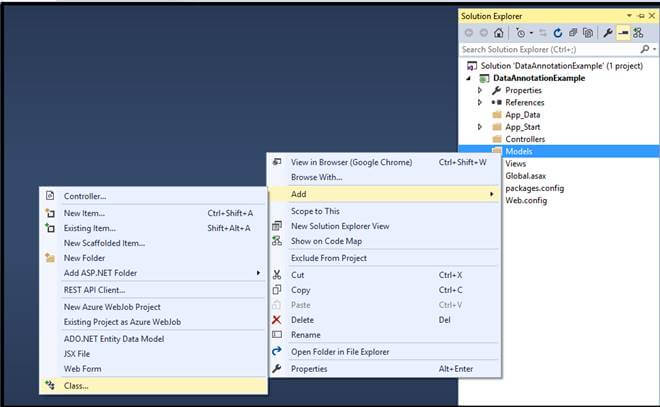Choose Cut from the context menu
This screenshot has height=407, width=660.
click(x=384, y=275)
